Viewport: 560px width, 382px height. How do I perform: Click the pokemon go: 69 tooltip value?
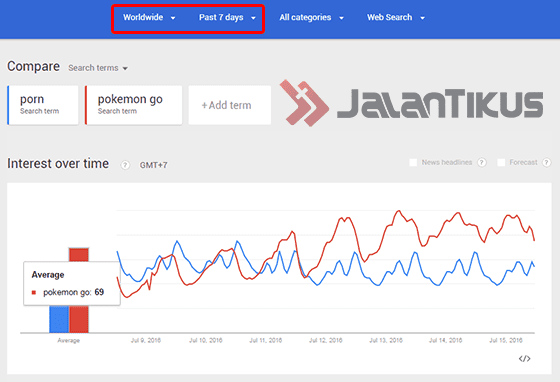tap(74, 292)
